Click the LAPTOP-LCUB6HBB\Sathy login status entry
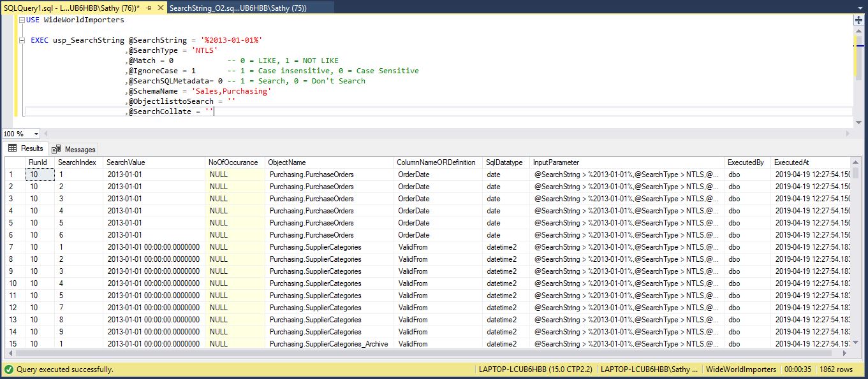868x379 pixels. [x=650, y=369]
